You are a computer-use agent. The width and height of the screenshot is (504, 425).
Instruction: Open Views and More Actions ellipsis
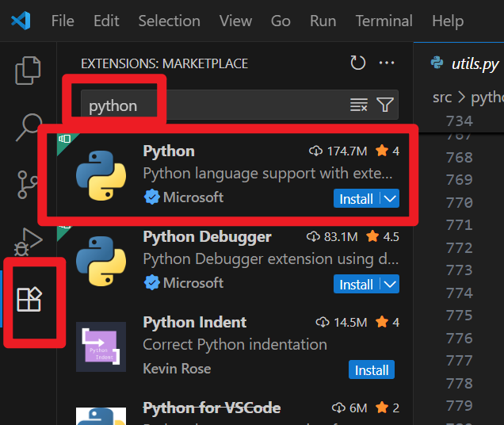[x=387, y=63]
